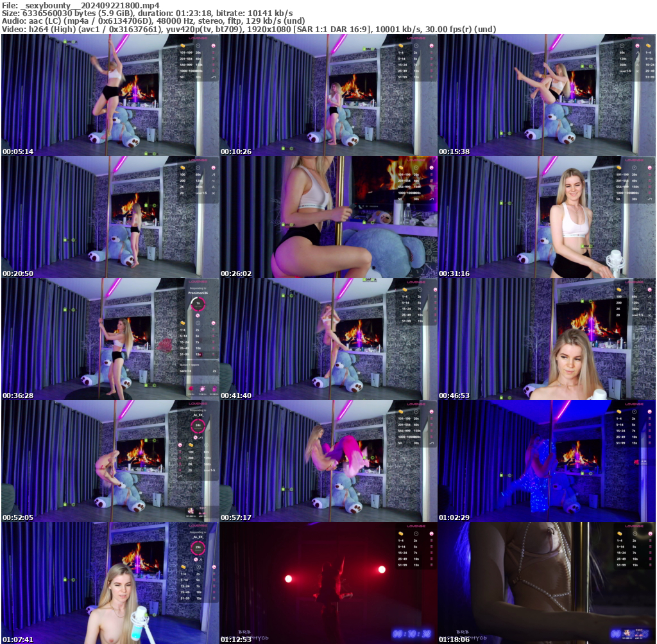Open the thumbnail at timestamp 00:05:14

coord(110,95)
